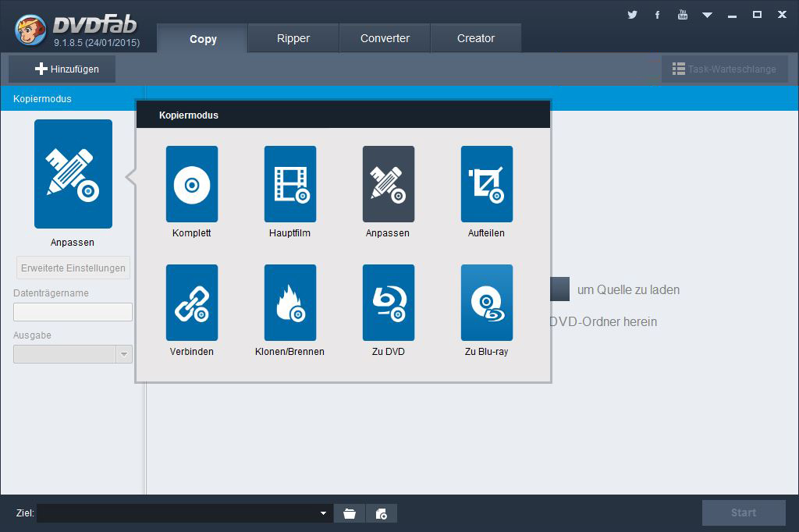Maximize the DVDFab window

pyautogui.click(x=757, y=15)
